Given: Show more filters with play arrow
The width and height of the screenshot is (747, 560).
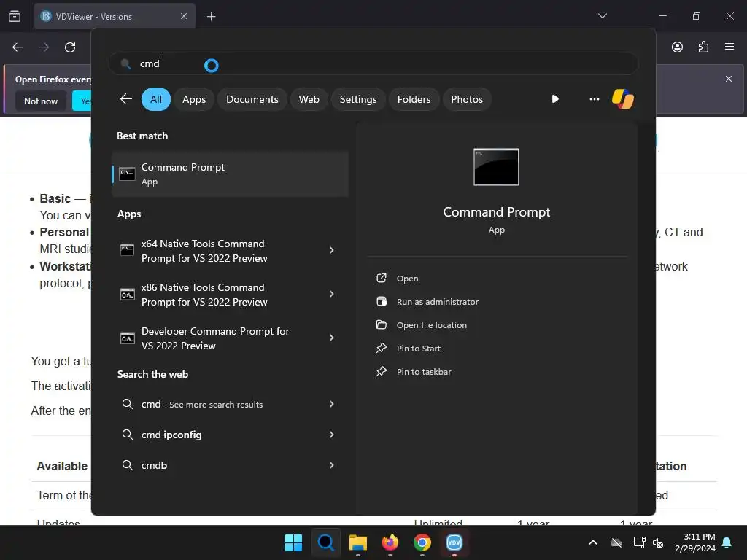Looking at the screenshot, I should pos(555,99).
